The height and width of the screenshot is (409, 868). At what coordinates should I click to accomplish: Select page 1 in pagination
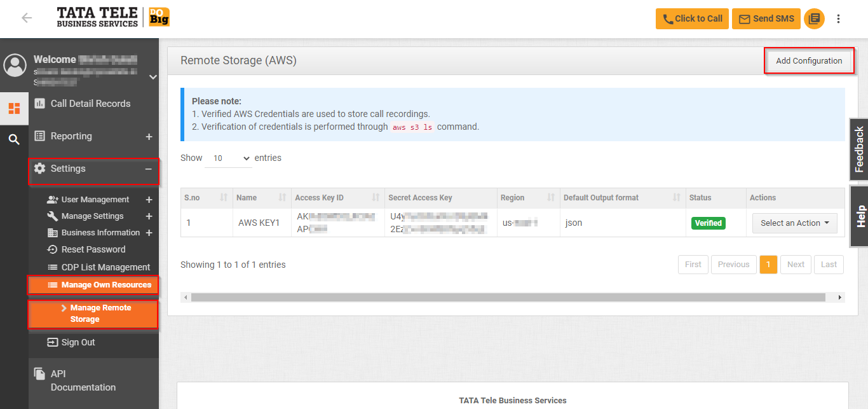pos(768,265)
